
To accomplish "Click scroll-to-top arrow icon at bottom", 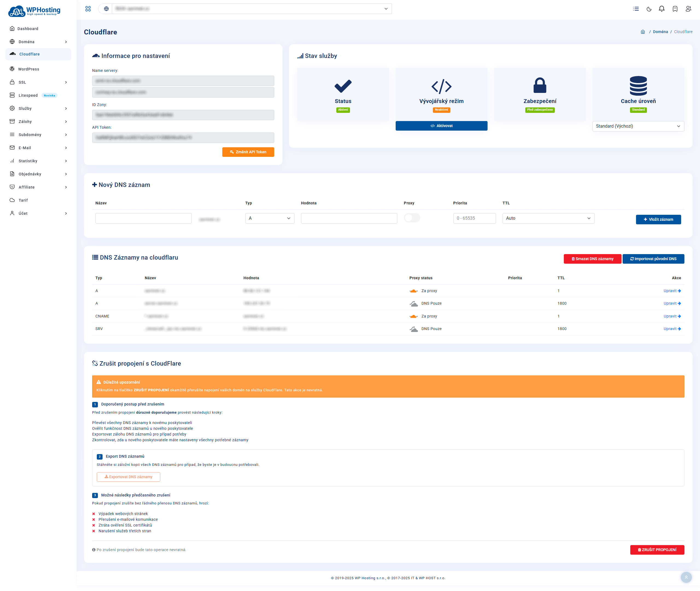I will click(x=686, y=577).
